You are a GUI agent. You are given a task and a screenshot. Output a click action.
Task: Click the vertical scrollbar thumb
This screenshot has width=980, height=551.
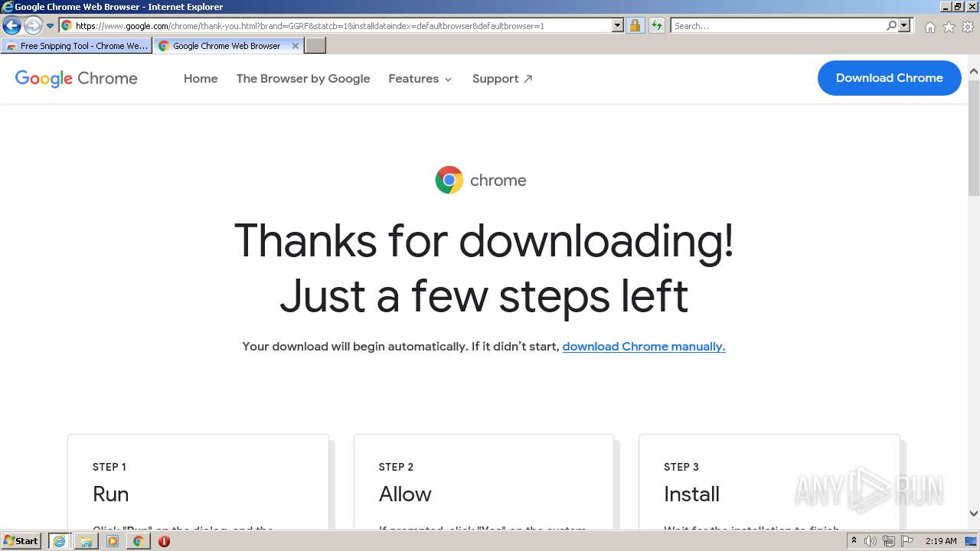click(974, 137)
